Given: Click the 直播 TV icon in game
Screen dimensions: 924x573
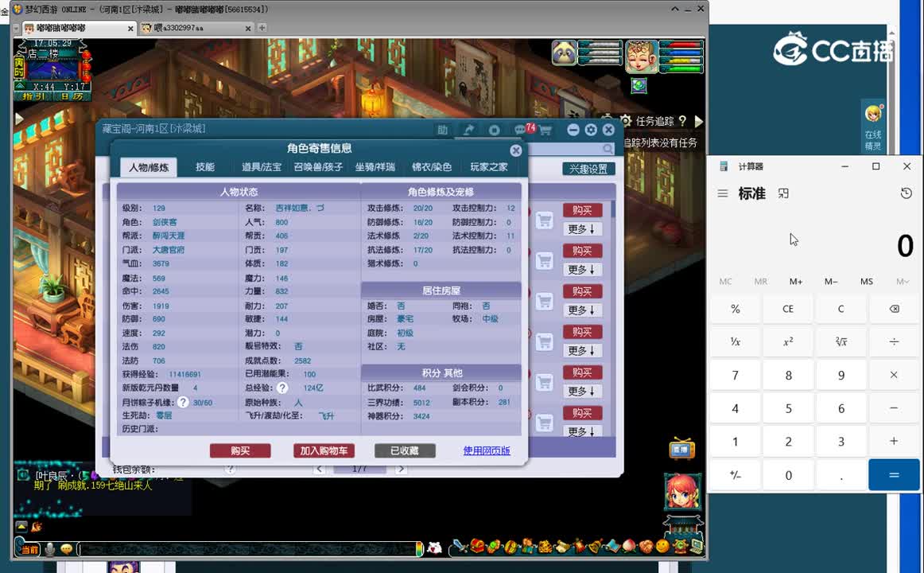Looking at the screenshot, I should pos(681,449).
